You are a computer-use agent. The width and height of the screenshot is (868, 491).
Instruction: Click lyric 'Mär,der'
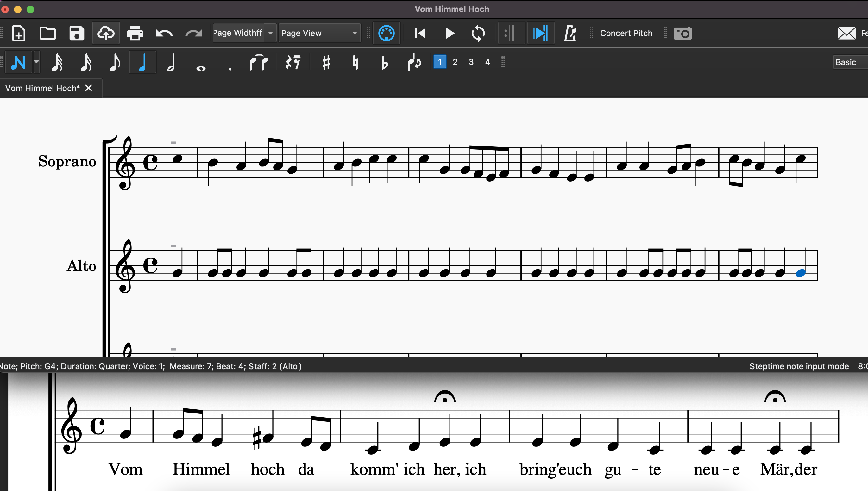[788, 469]
